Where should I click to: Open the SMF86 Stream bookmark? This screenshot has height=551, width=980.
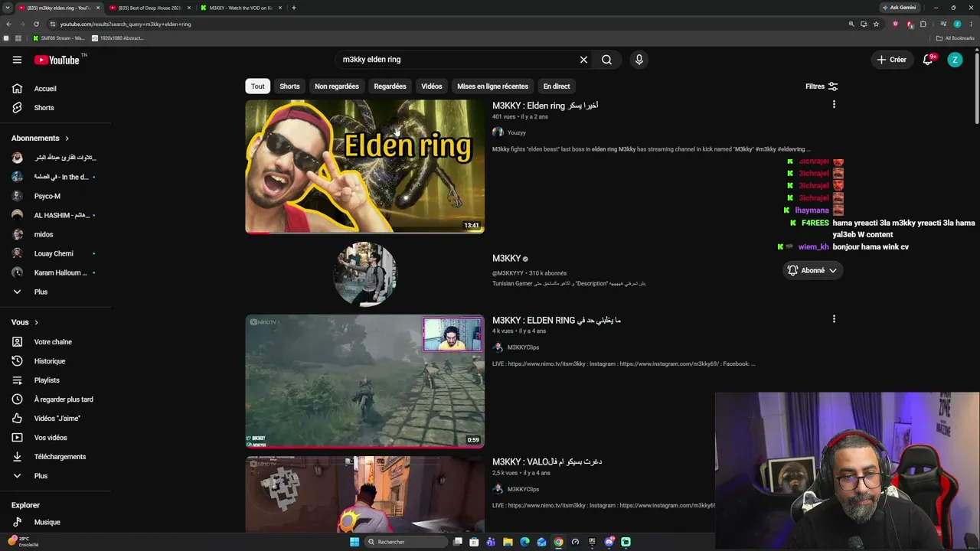click(x=59, y=37)
